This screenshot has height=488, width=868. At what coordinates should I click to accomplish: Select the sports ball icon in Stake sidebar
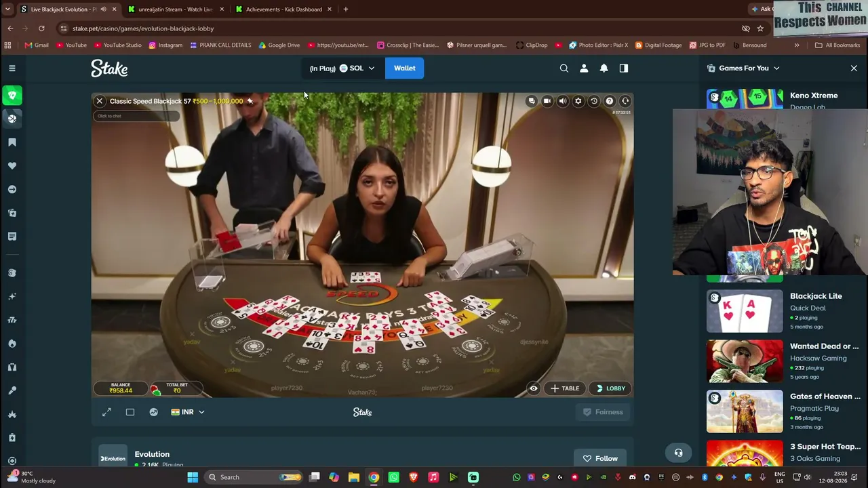(x=12, y=119)
